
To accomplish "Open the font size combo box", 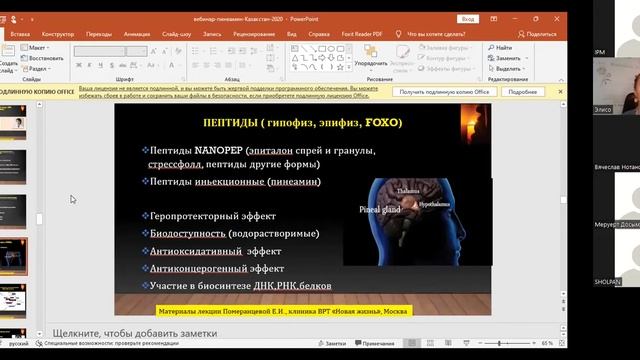I will click(x=136, y=51).
